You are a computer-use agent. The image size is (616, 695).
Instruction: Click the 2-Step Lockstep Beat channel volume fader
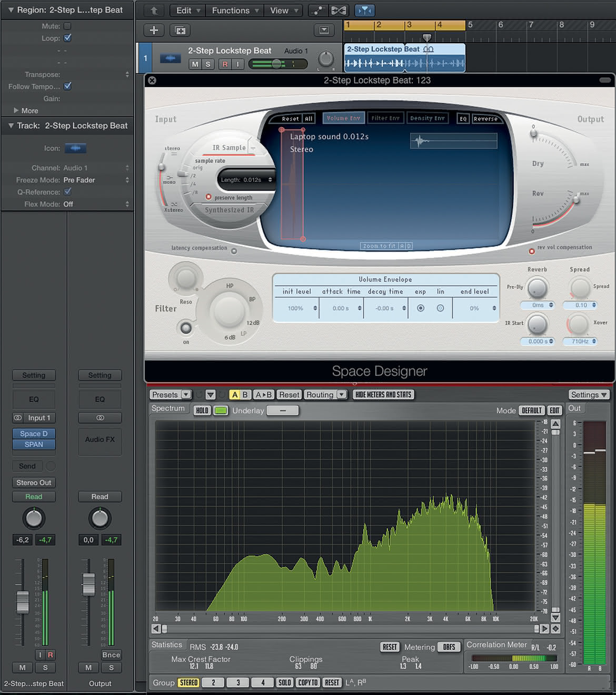click(x=23, y=602)
